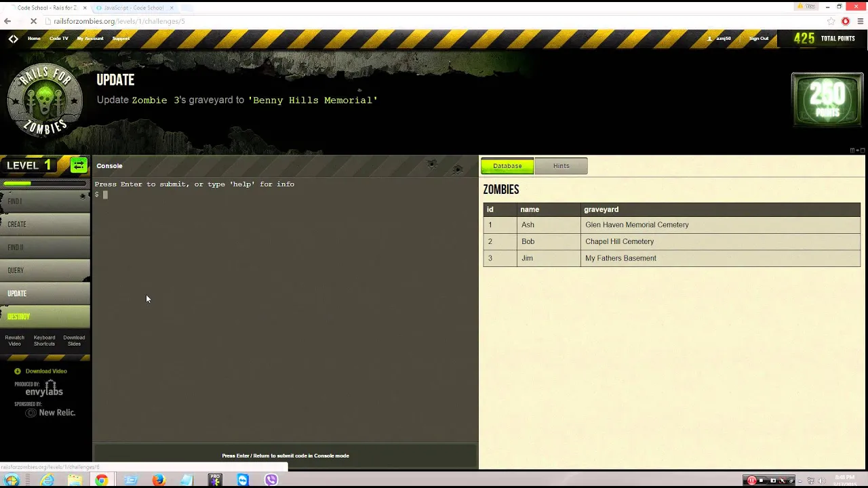Viewport: 868px width, 488px height.
Task: Switch to the Database tab
Action: tap(507, 166)
